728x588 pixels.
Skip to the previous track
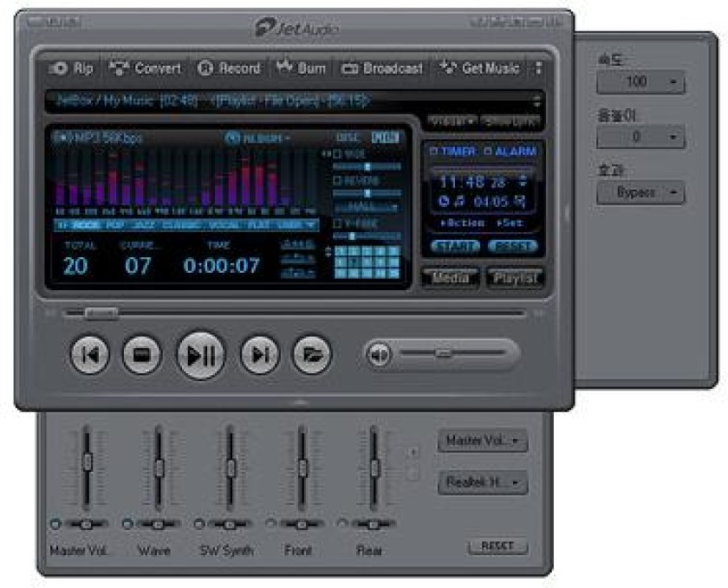89,354
